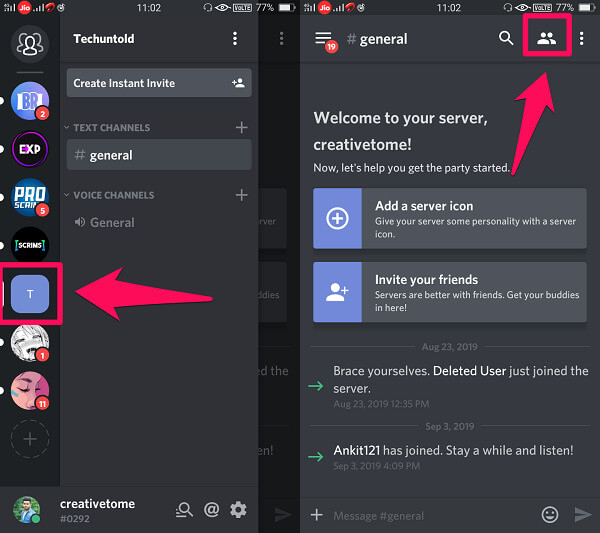Tap the add-person icon on invite card
Image resolution: width=600 pixels, height=533 pixels.
point(337,292)
